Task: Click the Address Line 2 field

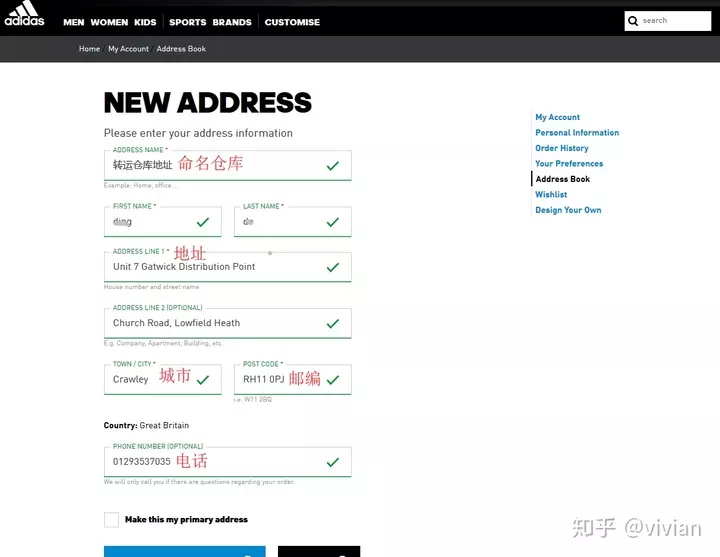Action: coord(228,323)
